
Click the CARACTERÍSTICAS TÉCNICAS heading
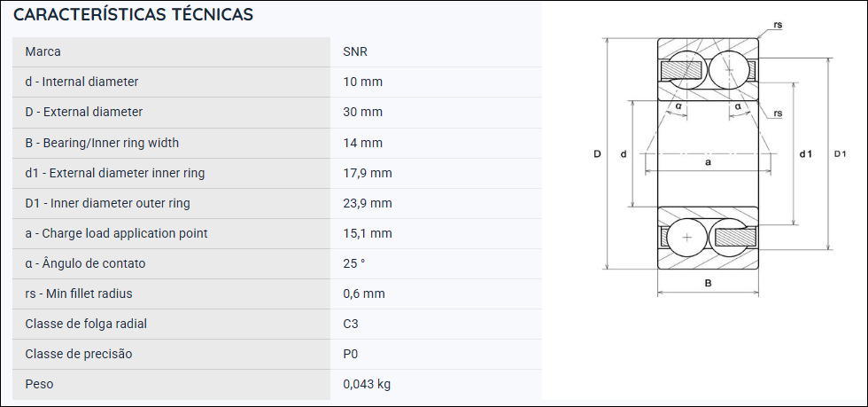[133, 15]
